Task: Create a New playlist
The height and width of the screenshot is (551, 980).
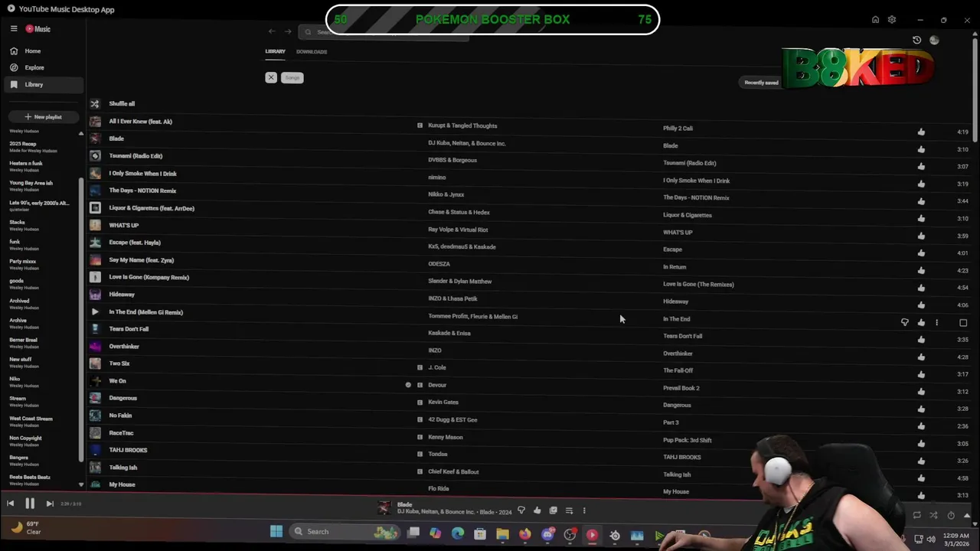Action: [43, 116]
